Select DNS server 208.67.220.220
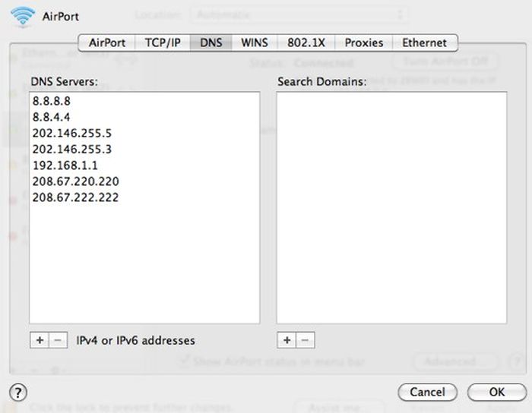 tap(144, 181)
